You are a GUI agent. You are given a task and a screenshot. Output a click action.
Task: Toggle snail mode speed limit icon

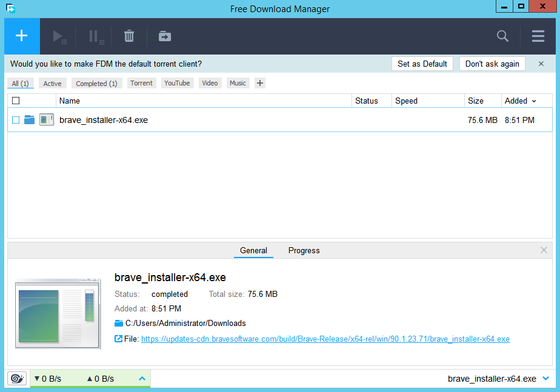pyautogui.click(x=17, y=378)
